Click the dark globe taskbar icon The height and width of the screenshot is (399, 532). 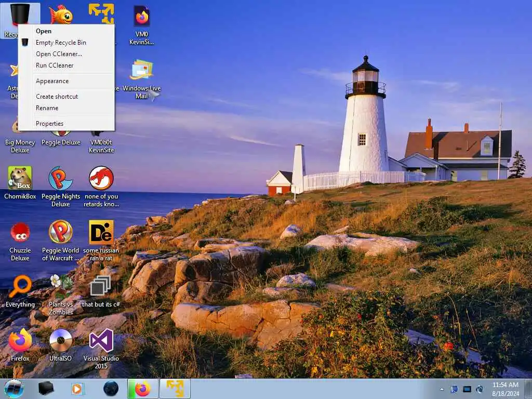coord(111,389)
